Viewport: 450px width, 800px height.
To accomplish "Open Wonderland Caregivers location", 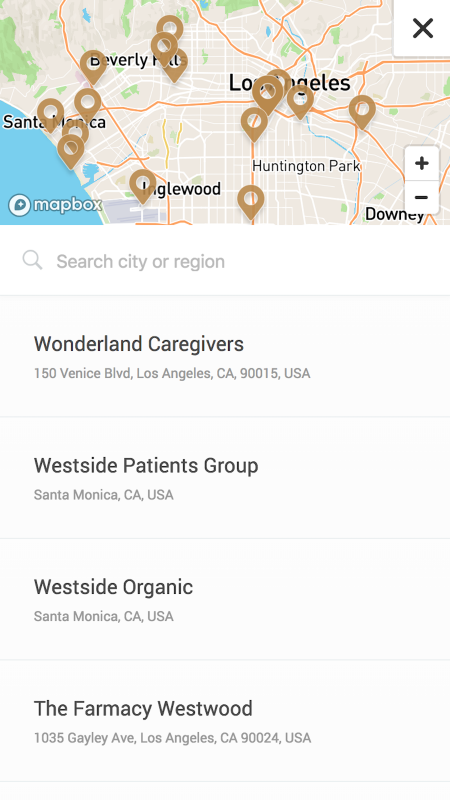I will (x=225, y=357).
